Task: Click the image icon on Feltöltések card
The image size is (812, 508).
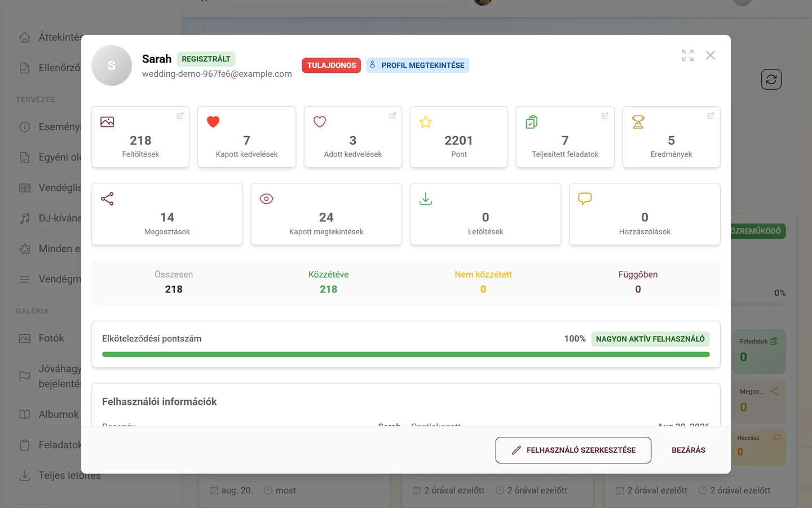Action: coord(107,122)
